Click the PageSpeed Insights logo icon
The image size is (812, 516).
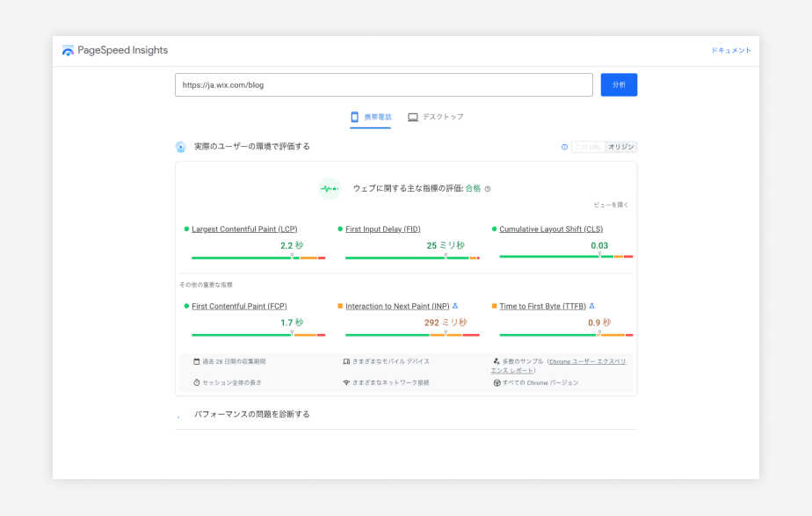(x=68, y=51)
